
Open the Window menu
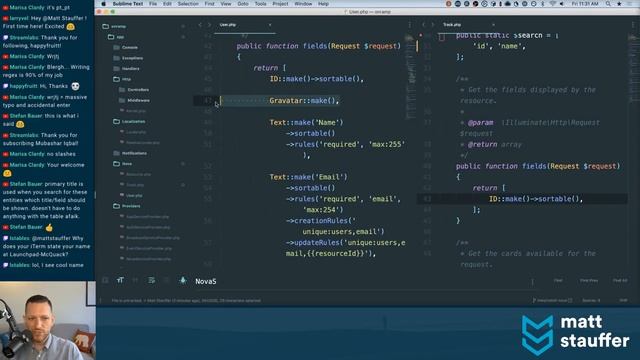click(x=303, y=4)
